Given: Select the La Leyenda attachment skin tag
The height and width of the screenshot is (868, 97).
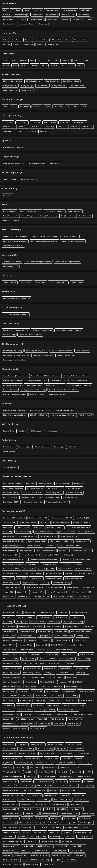Looking at the screenshot, I should pyautogui.click(x=58, y=106).
